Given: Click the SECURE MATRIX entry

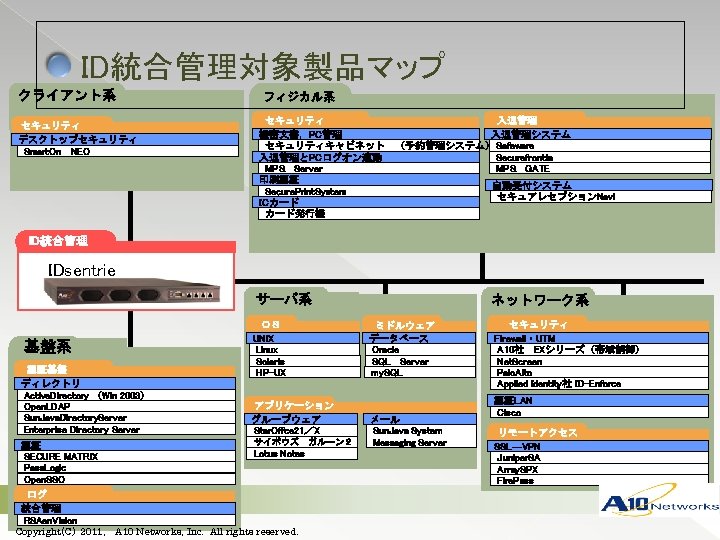Looking at the screenshot, I should click(127, 456).
